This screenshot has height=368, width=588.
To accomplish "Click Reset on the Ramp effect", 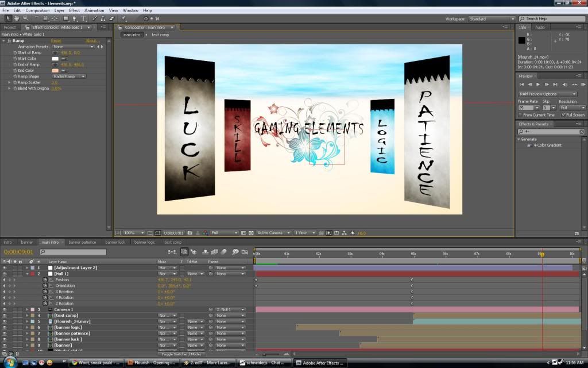I will [56, 41].
